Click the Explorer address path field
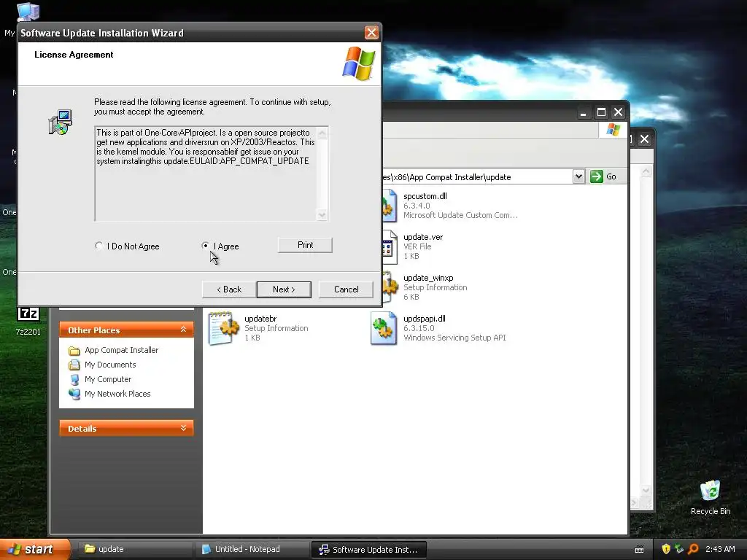The width and height of the screenshot is (747, 560). (x=477, y=176)
